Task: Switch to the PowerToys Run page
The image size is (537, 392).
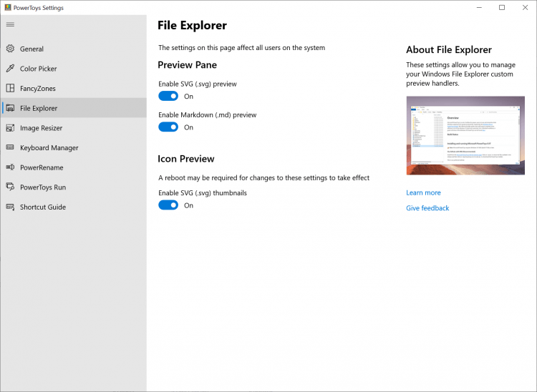Action: (43, 187)
